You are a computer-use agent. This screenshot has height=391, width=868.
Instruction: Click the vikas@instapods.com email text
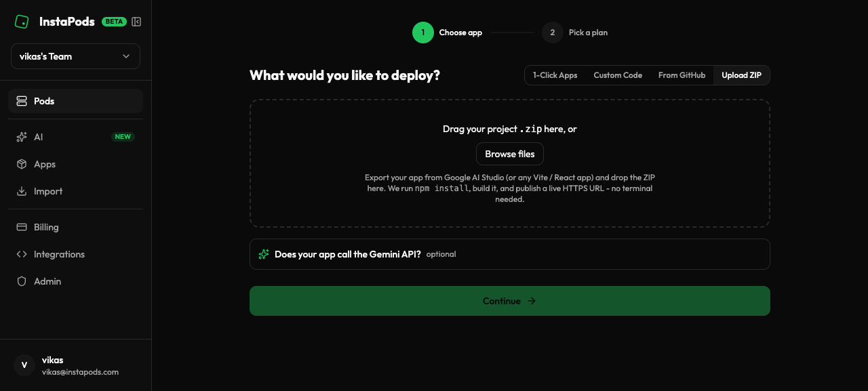(80, 372)
